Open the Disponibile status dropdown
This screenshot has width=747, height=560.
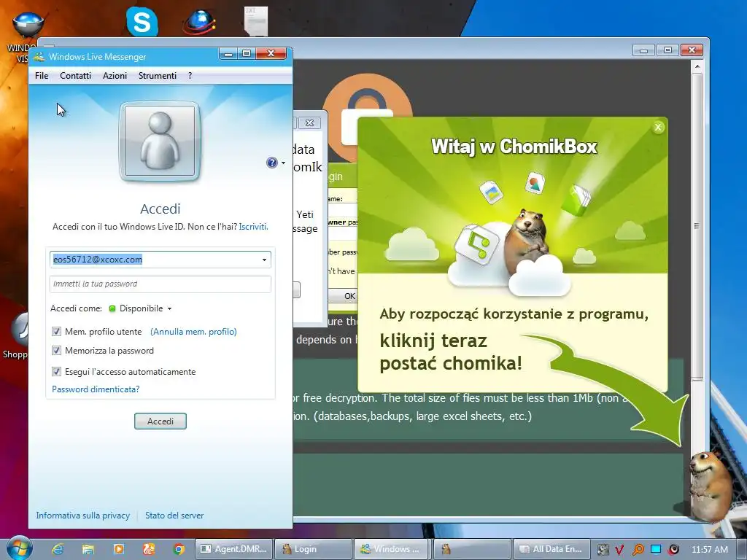tap(145, 308)
